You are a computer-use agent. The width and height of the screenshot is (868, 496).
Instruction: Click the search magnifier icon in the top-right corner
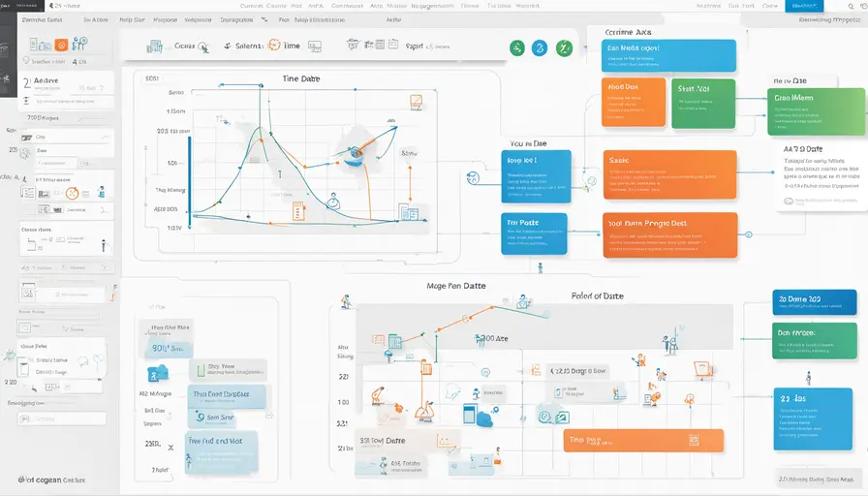(x=852, y=6)
